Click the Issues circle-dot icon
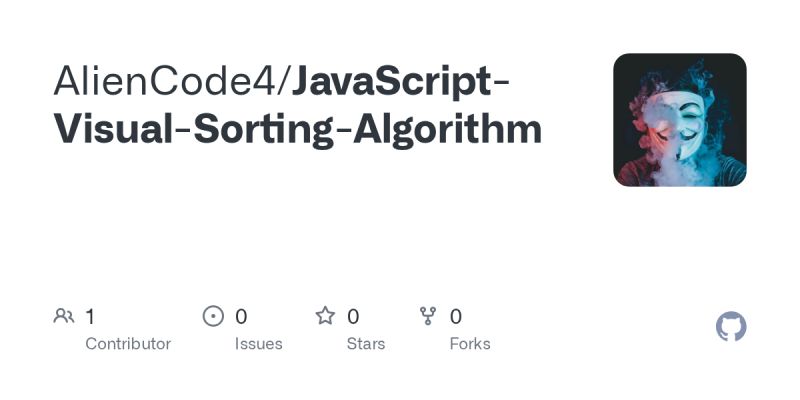The image size is (800, 400). [x=213, y=317]
